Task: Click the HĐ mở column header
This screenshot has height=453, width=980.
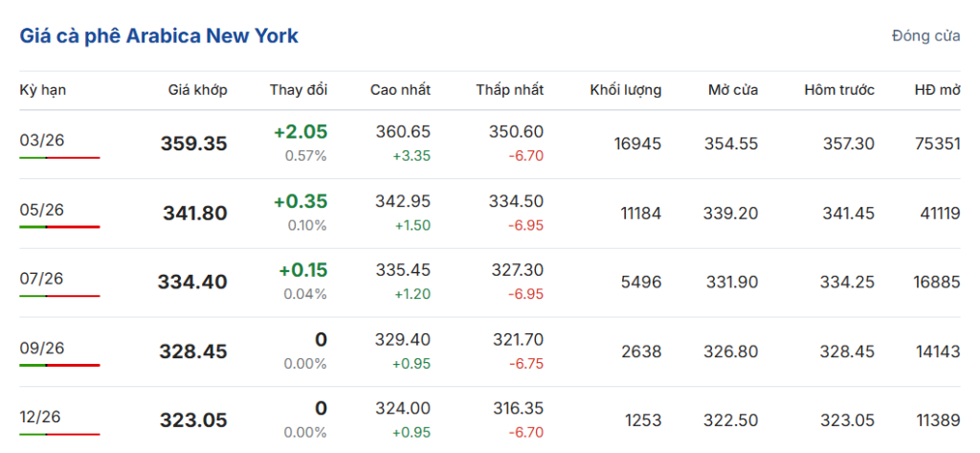Action: point(937,90)
